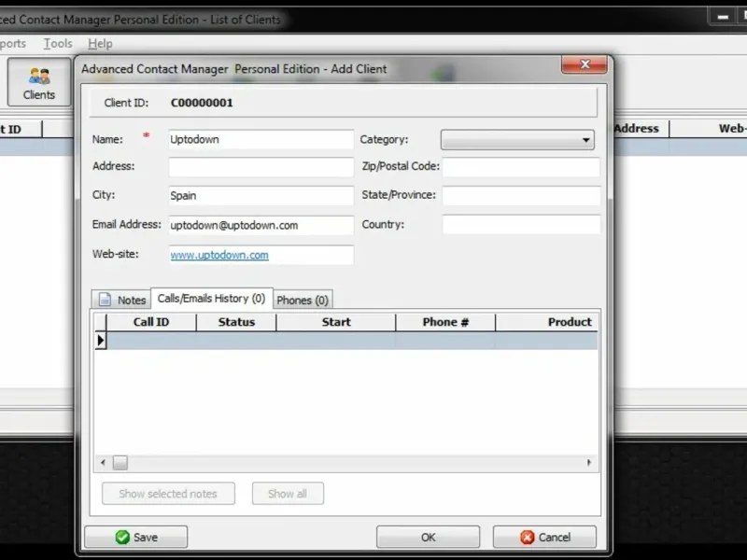Click the Notes tab document icon
This screenshot has height=560, width=747.
point(105,300)
